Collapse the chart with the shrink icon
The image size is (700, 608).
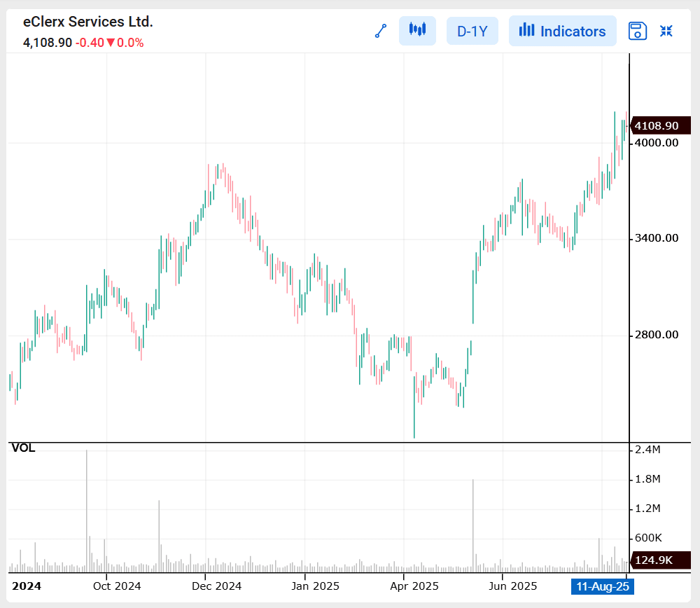(666, 31)
